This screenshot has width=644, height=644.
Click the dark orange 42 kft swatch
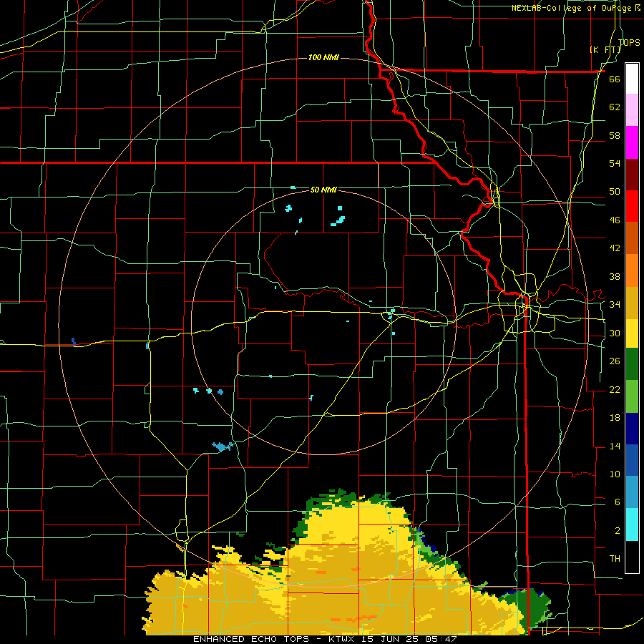click(632, 238)
